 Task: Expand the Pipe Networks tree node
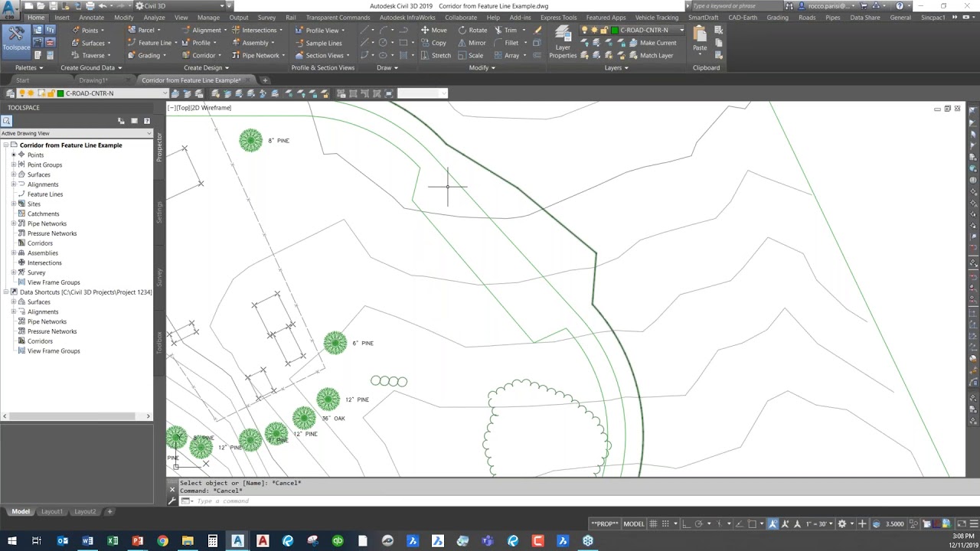coord(13,223)
